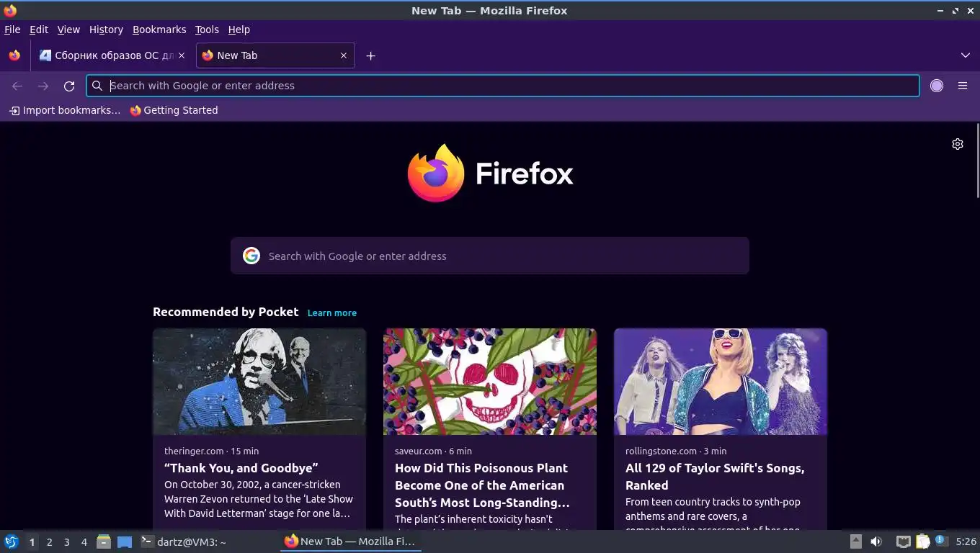Switch to virtual desktop 2
This screenshot has height=553, width=980.
click(x=49, y=541)
